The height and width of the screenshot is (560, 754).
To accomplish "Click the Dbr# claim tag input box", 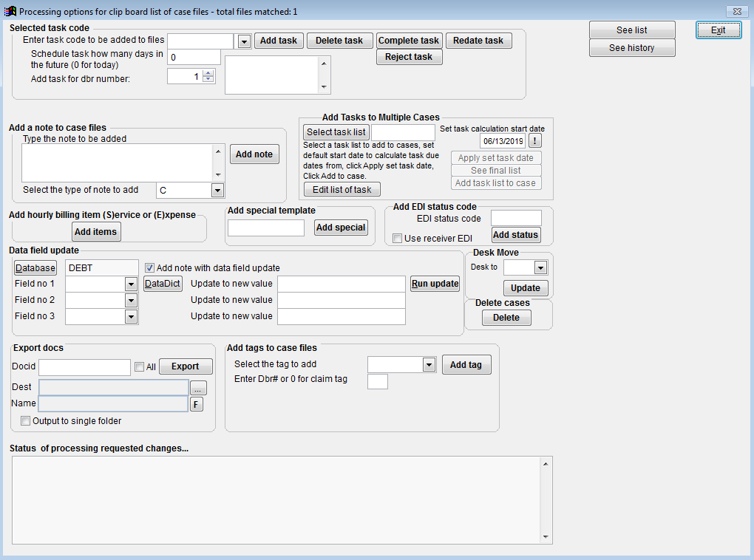I will (x=378, y=381).
